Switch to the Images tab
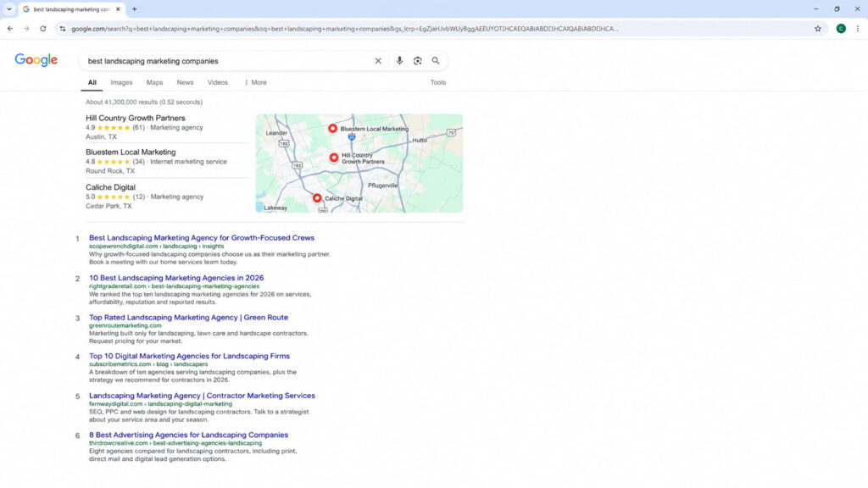The width and height of the screenshot is (868, 488). pos(121,82)
